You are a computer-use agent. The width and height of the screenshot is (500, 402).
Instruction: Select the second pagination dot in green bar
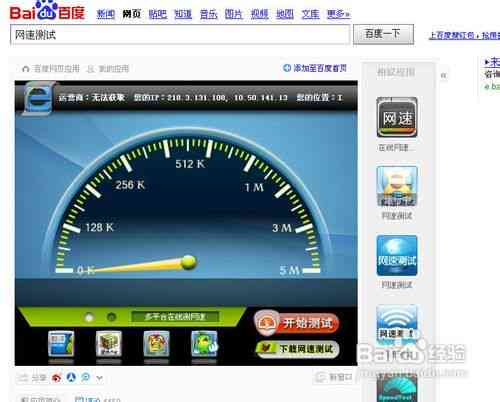[x=112, y=317]
